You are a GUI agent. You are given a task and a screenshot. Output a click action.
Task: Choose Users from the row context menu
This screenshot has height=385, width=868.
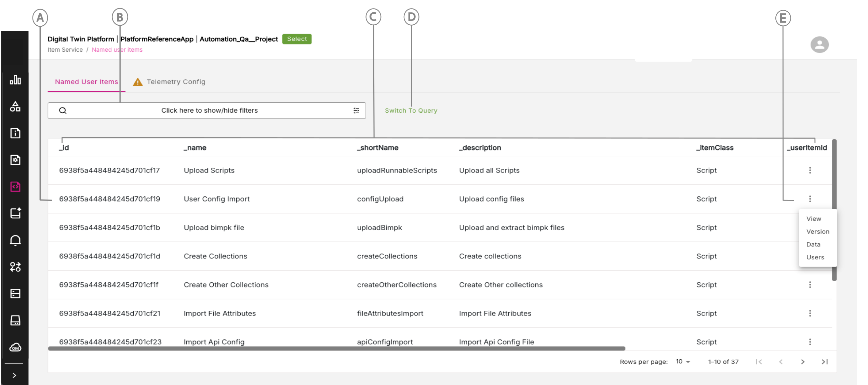[x=815, y=257]
